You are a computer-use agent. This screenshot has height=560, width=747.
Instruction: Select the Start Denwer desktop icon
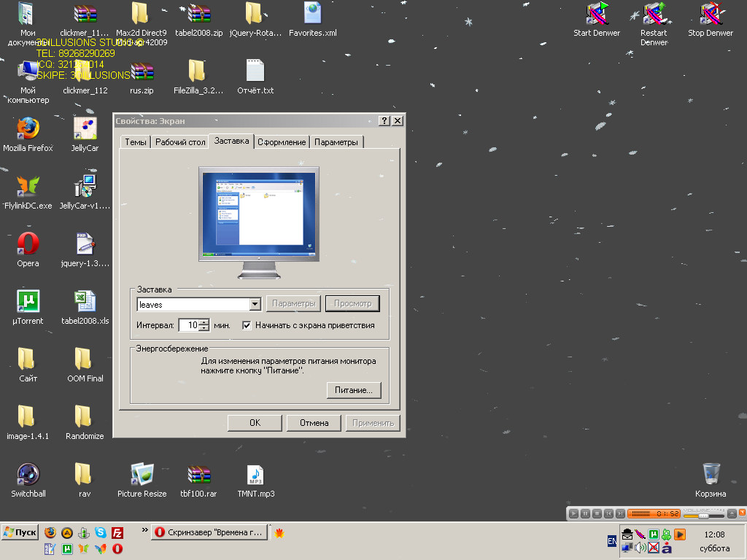tap(596, 15)
